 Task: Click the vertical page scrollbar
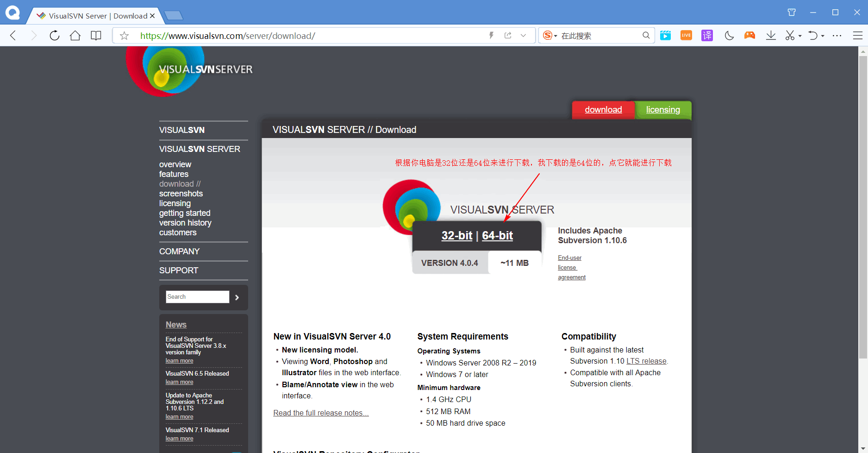coord(863,208)
